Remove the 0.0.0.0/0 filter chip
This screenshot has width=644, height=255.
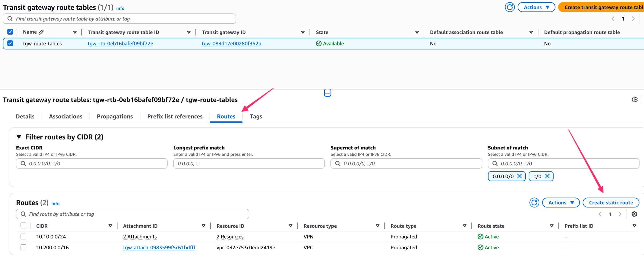coord(520,176)
